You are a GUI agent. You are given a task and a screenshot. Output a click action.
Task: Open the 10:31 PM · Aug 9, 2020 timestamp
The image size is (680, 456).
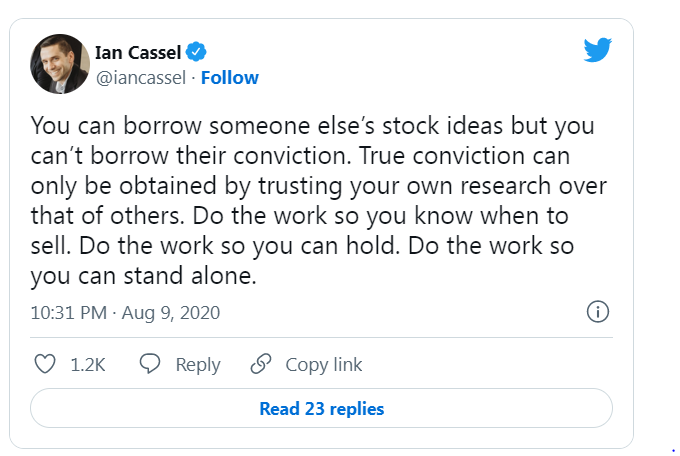[125, 313]
